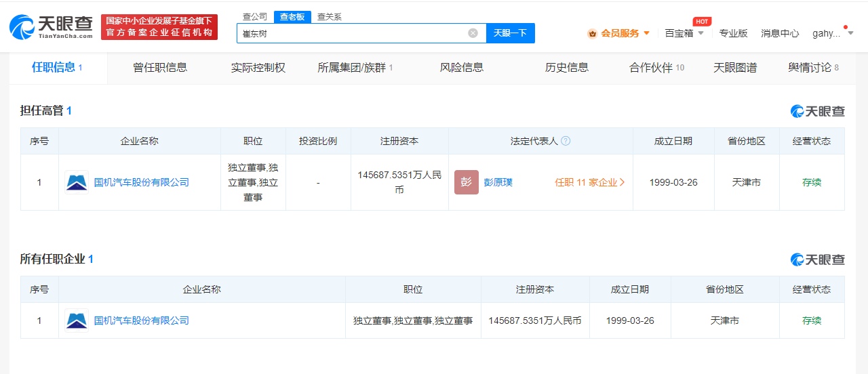The height and width of the screenshot is (374, 868).
Task: Select the 查老板 search tab
Action: tap(292, 17)
